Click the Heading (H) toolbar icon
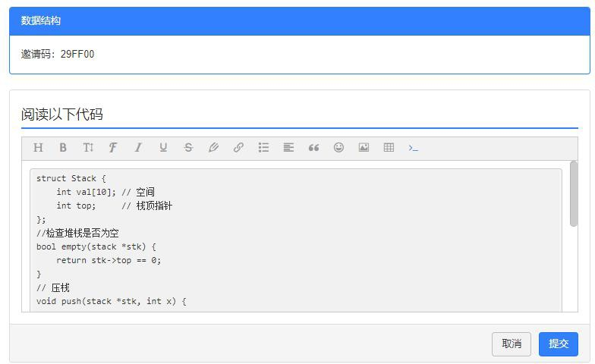This screenshot has width=595, height=364. click(38, 148)
